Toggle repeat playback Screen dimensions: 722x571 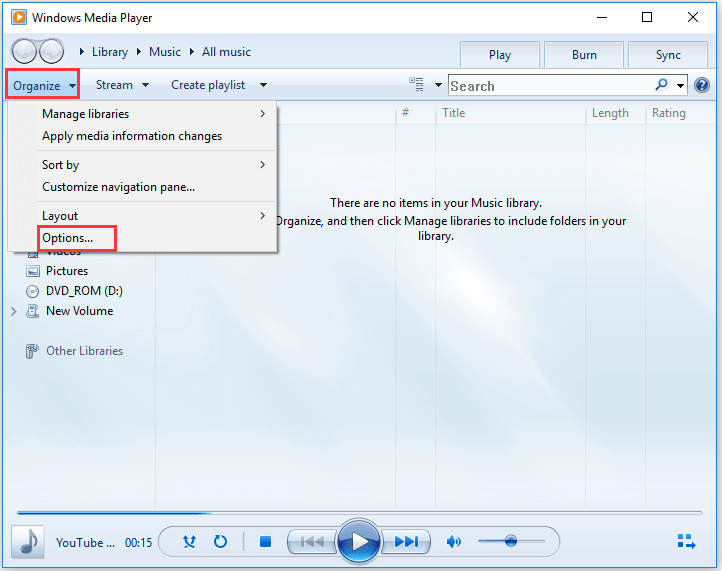(220, 542)
